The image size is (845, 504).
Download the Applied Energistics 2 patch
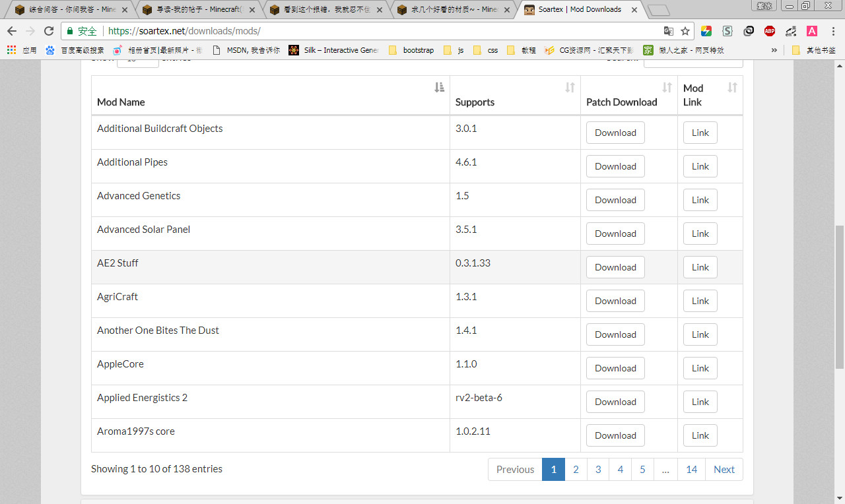(x=615, y=402)
